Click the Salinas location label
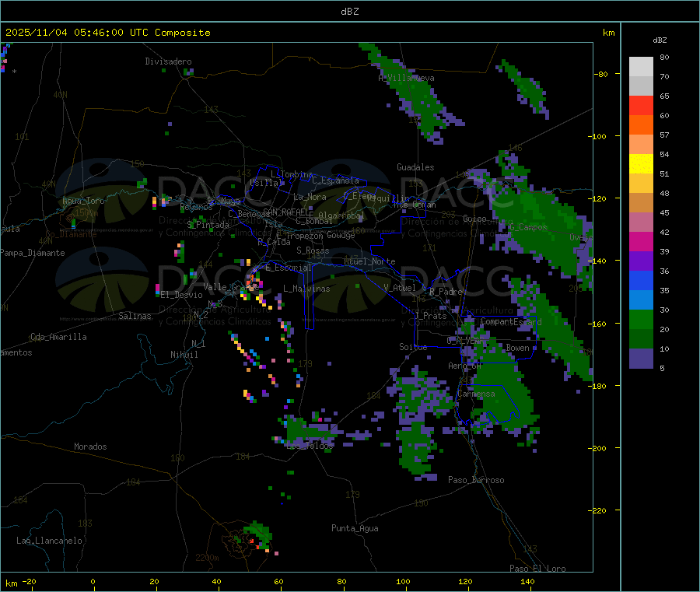The image size is (700, 592). [135, 316]
